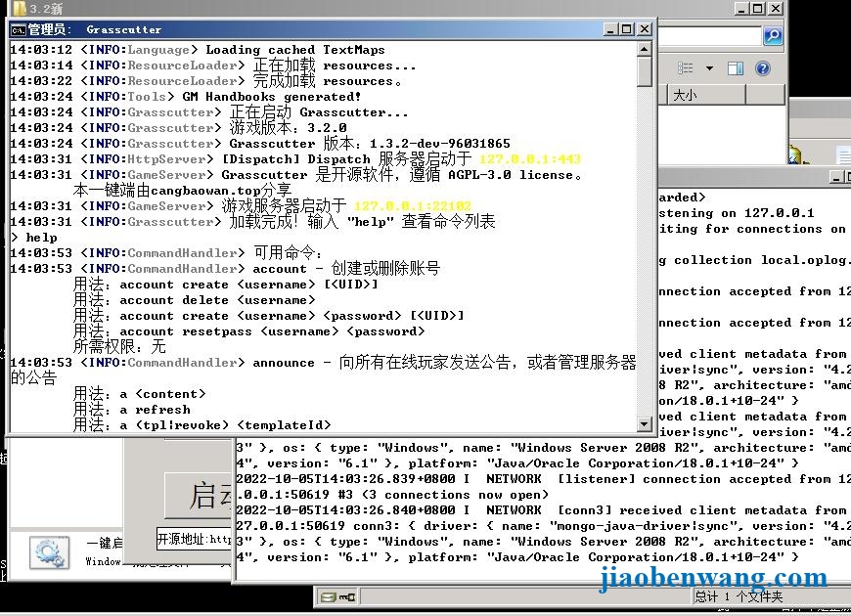Click the key icon in the bottom status bar

(347, 597)
